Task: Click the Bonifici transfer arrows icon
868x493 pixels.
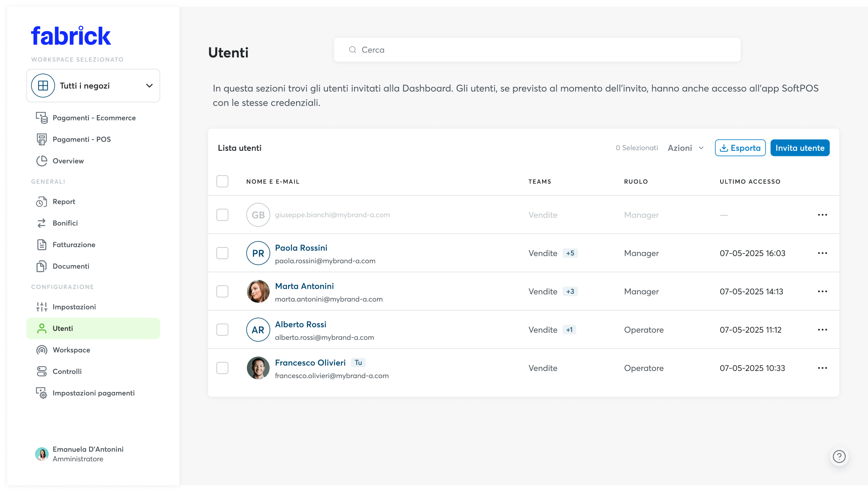Action: coord(42,223)
